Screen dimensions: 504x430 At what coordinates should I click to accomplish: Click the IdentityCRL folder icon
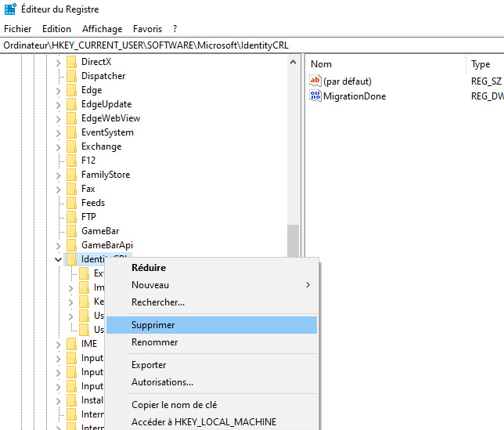pos(71,259)
